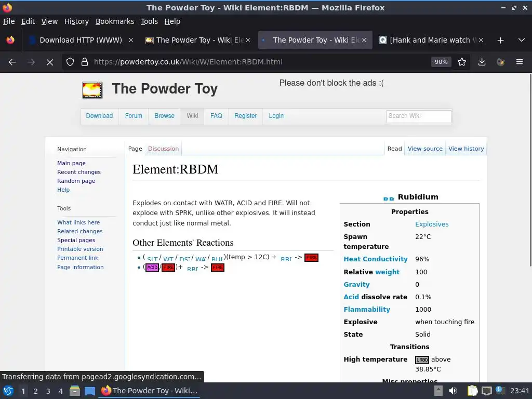532x399 pixels.
Task: Show site security via the padlock icon
Action: pyautogui.click(x=85, y=62)
